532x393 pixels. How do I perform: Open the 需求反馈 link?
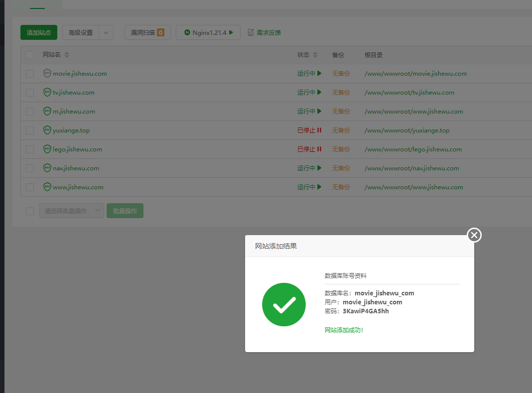click(x=268, y=32)
